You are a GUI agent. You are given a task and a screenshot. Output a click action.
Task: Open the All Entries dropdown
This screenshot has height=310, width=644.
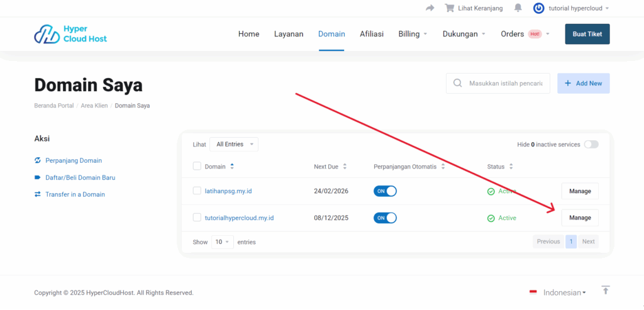(234, 145)
